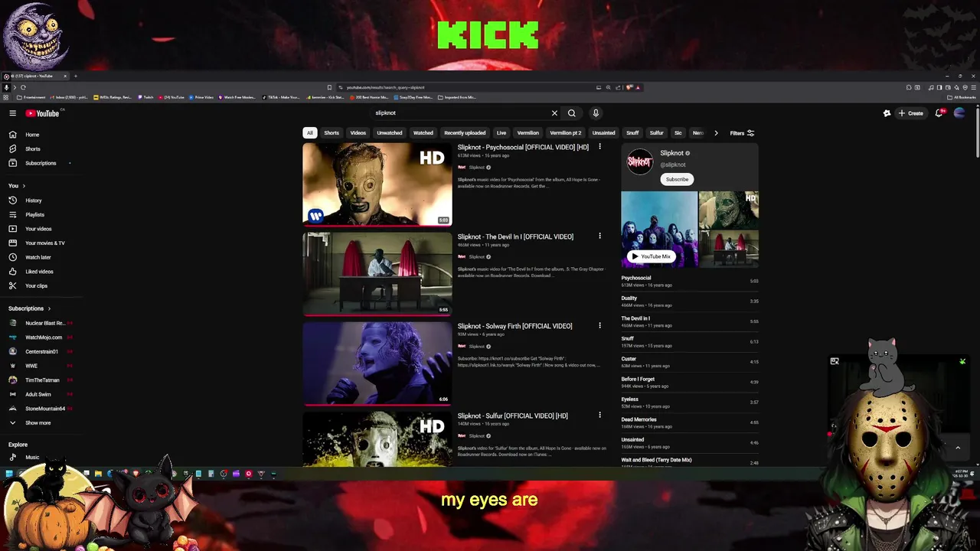Open the Psychosocial video thumbnail
The image size is (980, 551).
(377, 184)
